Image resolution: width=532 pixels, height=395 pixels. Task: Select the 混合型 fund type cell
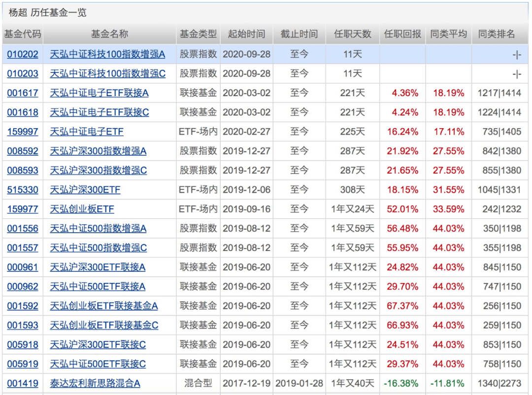tap(198, 384)
